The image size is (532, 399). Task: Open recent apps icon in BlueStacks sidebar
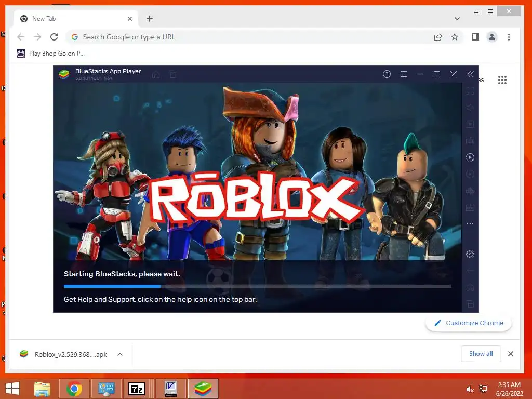pos(470,304)
